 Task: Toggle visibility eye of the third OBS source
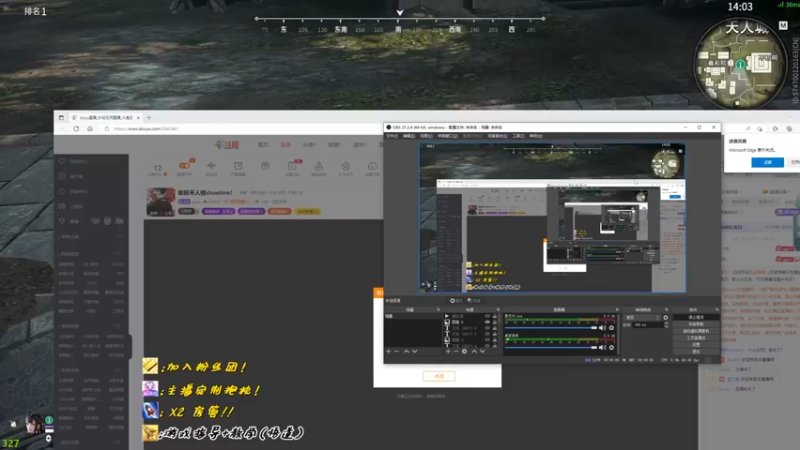coord(487,328)
